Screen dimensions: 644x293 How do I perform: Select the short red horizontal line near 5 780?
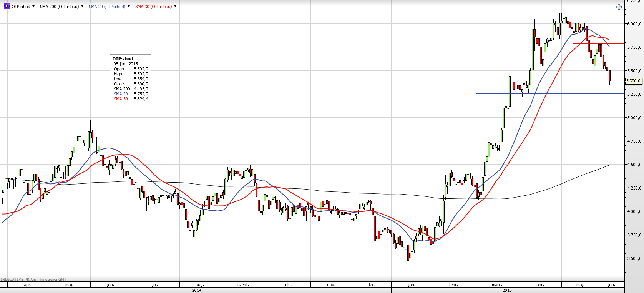point(598,44)
